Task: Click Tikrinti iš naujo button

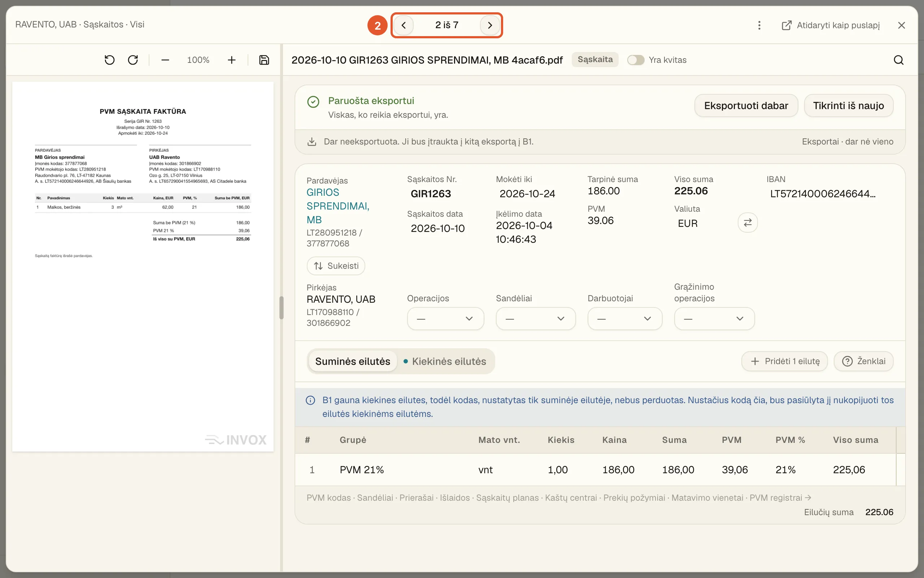Action: tap(849, 105)
